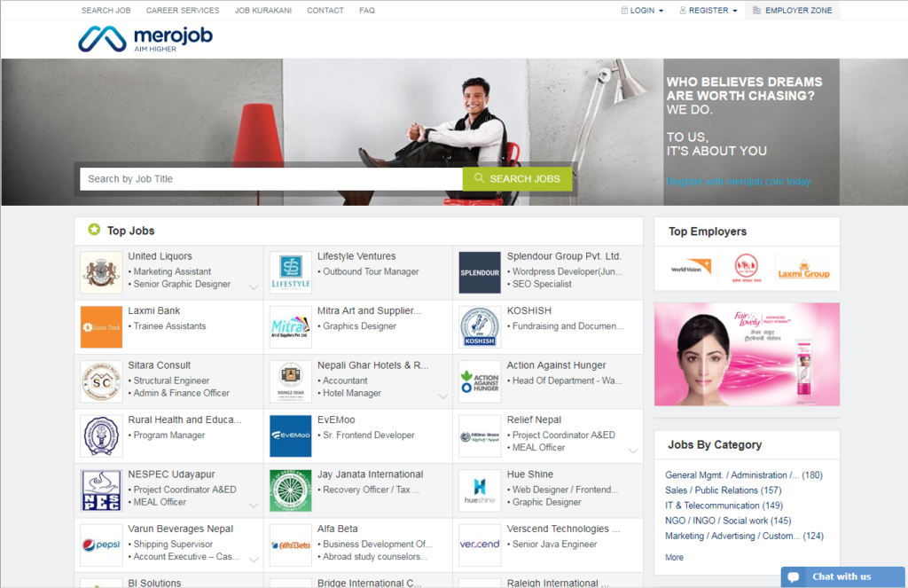908x588 pixels.
Task: Open Sr. Frontend Developer job
Action: (368, 435)
